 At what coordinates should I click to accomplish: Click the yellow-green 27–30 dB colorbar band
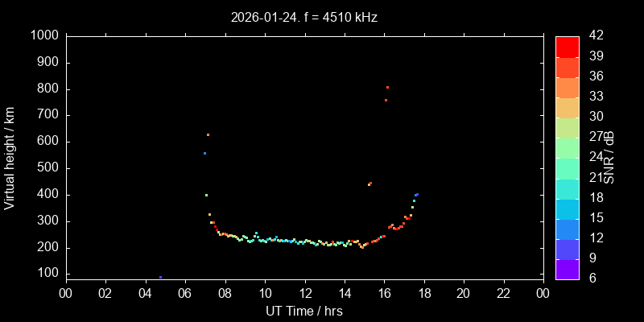[x=567, y=128]
